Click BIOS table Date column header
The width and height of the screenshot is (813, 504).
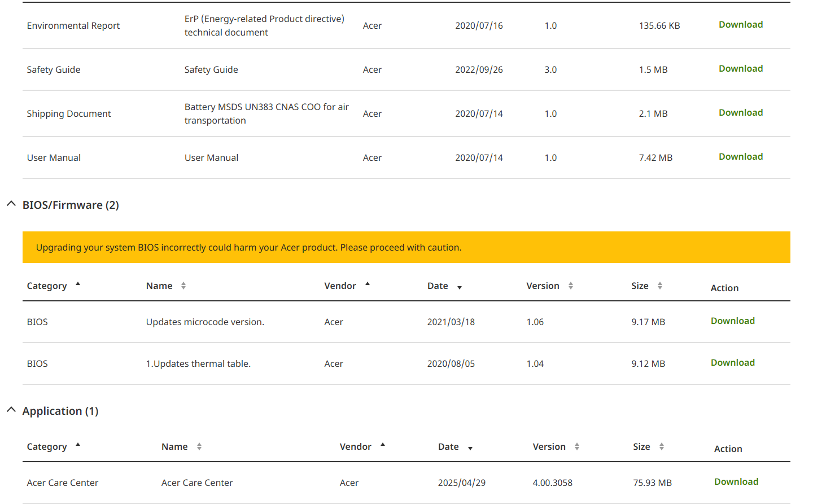pyautogui.click(x=438, y=286)
